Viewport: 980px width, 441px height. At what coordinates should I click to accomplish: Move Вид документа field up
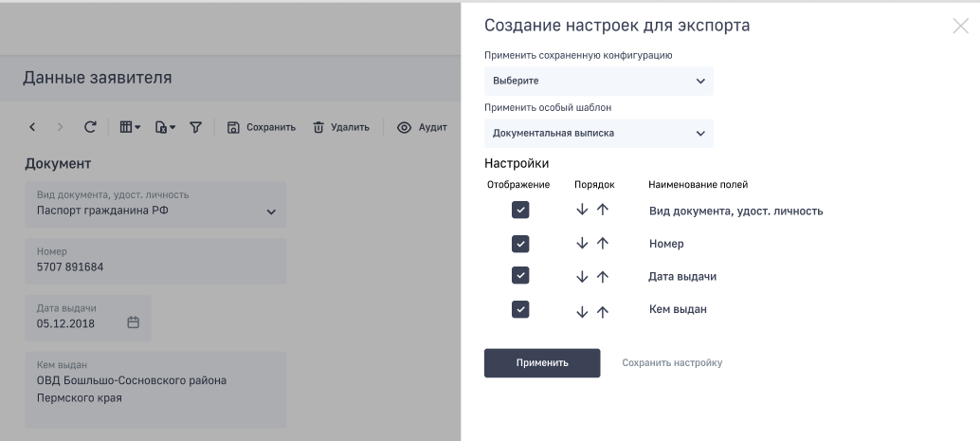(603, 210)
